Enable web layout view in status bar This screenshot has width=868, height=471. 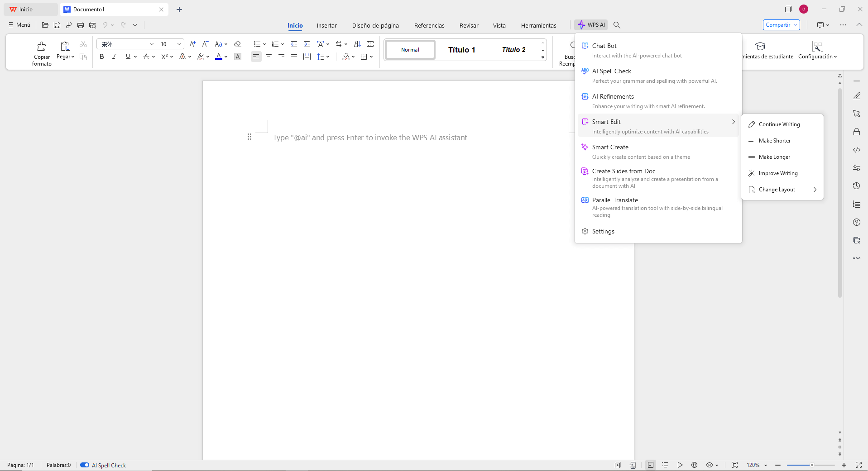[694, 465]
